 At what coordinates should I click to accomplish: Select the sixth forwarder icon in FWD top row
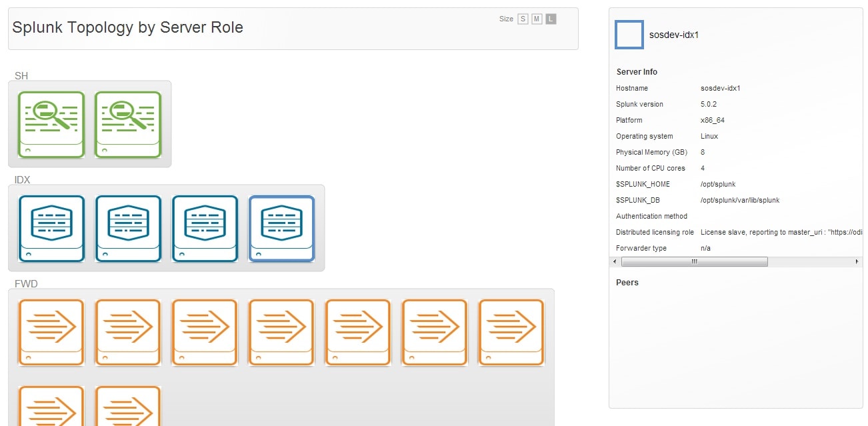coord(435,333)
